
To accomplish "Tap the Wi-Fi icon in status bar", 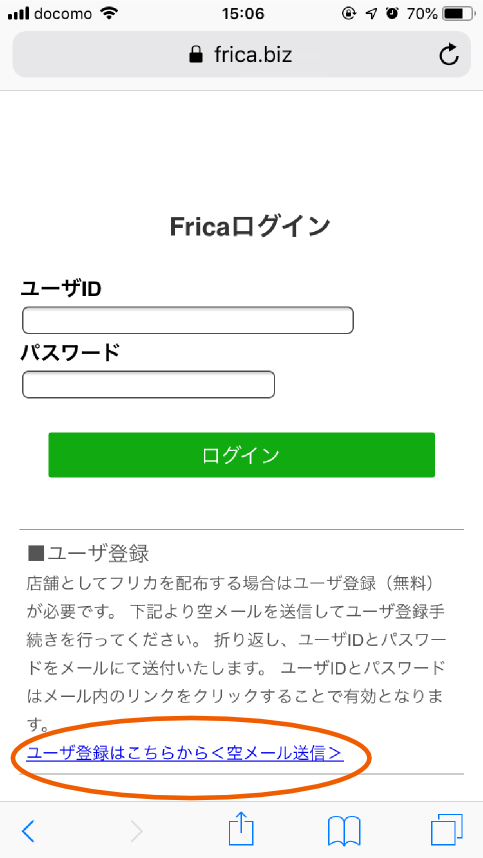I will coord(110,14).
